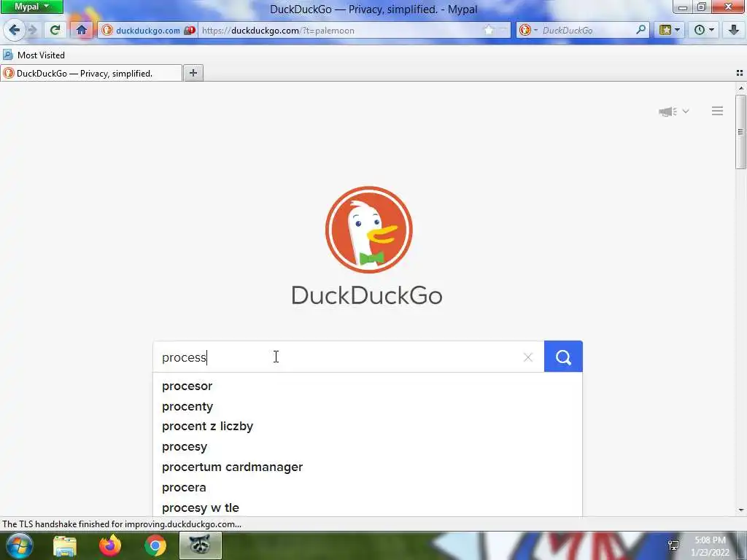The image size is (747, 560).
Task: Open the Home page button
Action: [82, 31]
